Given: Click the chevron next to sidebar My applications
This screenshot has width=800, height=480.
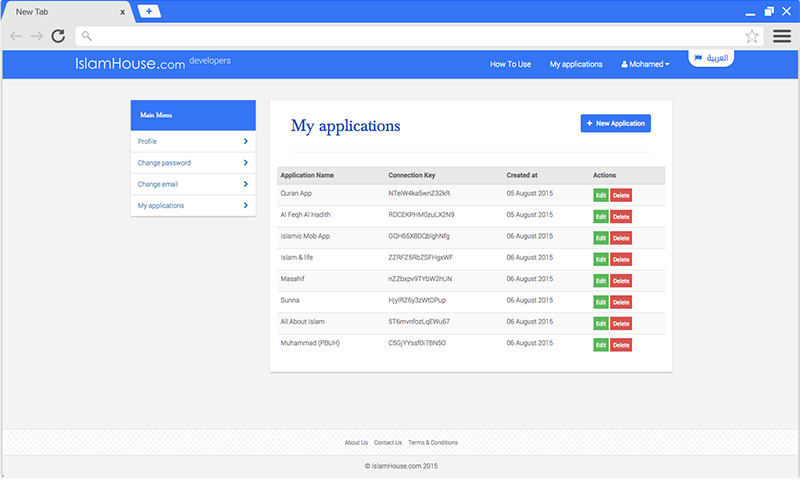Looking at the screenshot, I should 245,206.
